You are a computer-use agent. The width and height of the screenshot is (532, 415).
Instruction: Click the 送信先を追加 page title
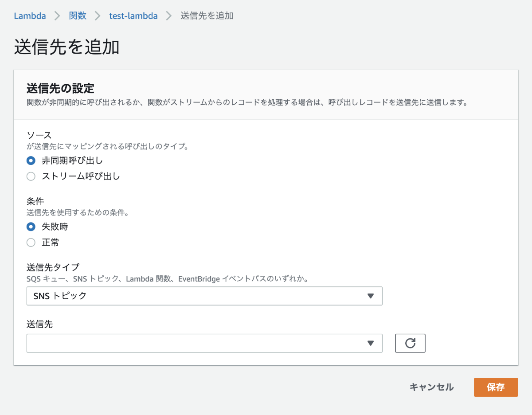pyautogui.click(x=67, y=47)
